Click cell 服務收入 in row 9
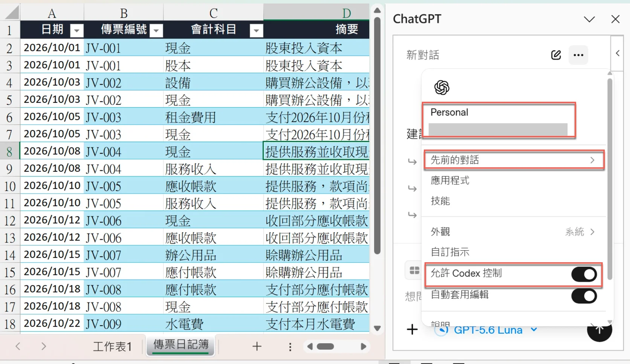630x364 pixels. [x=213, y=168]
